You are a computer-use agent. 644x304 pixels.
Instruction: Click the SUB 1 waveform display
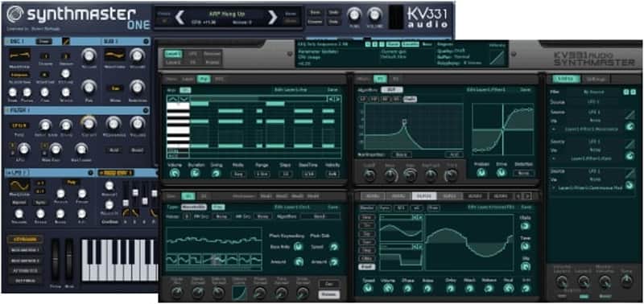tap(114, 55)
